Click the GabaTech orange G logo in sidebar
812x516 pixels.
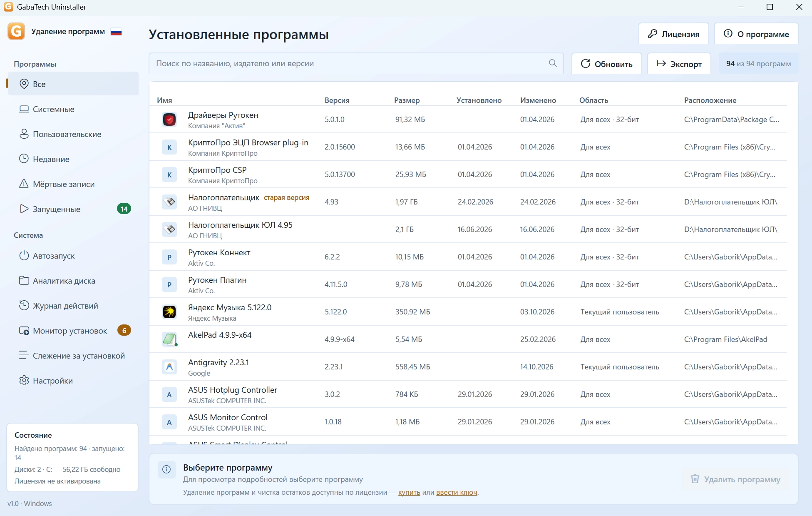pos(16,31)
